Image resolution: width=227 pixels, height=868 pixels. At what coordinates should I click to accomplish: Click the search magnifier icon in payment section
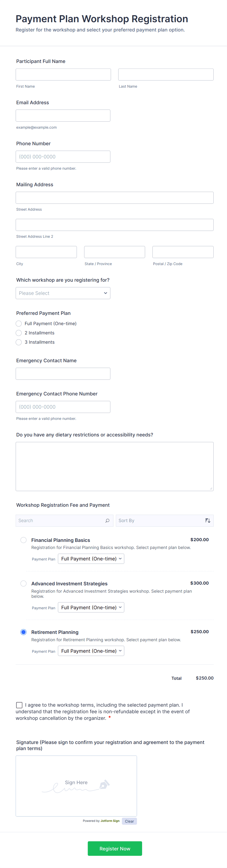pos(107,521)
